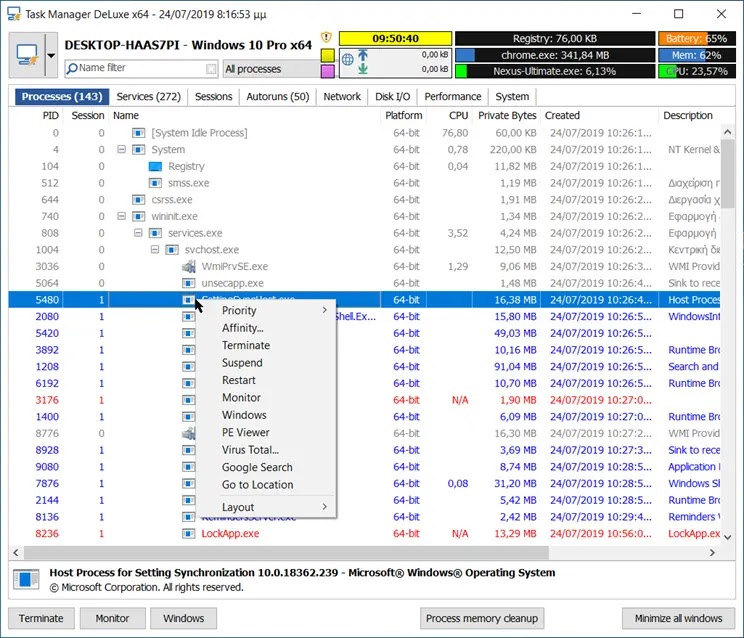Screen dimensions: 744x638
Task: Choose Affinity... from context menu
Action: coord(267,328)
